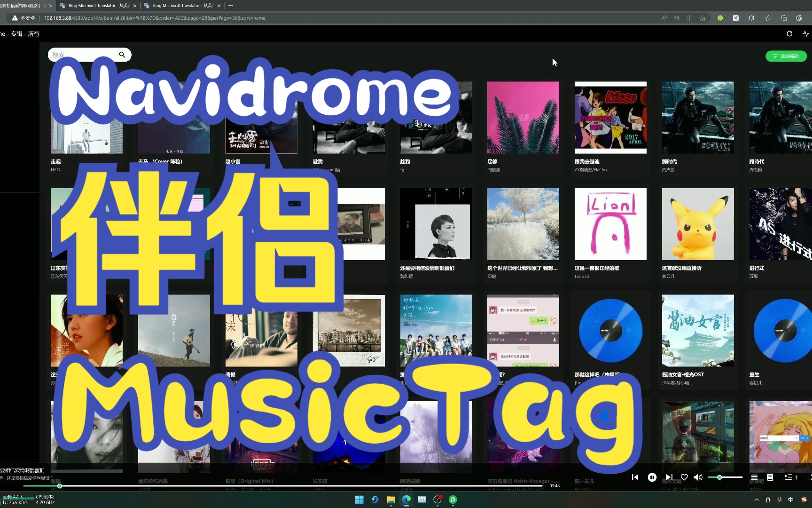Image resolution: width=812 pixels, height=508 pixels.
Task: Open Windows Start menu
Action: tap(359, 500)
